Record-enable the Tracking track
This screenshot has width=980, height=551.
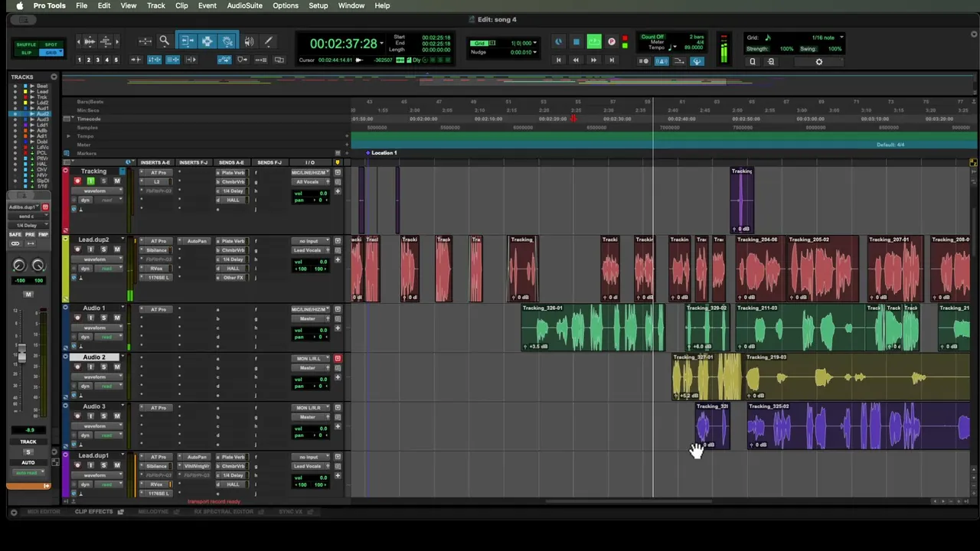pos(77,181)
